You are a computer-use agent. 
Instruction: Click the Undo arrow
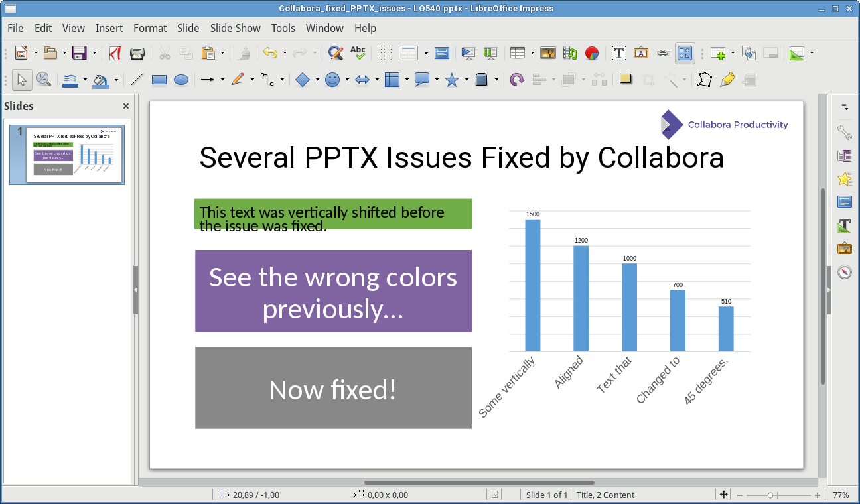(x=270, y=53)
